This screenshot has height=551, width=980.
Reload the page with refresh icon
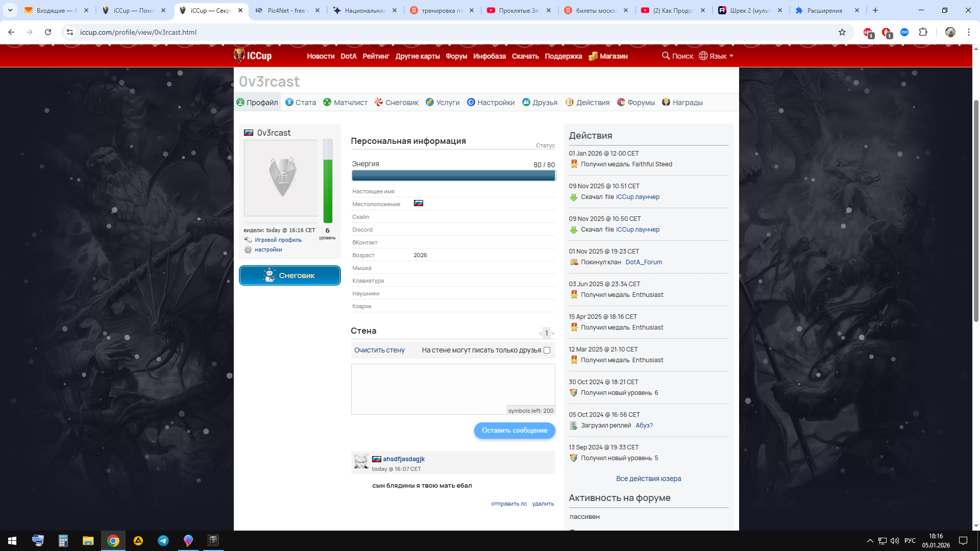click(x=48, y=32)
